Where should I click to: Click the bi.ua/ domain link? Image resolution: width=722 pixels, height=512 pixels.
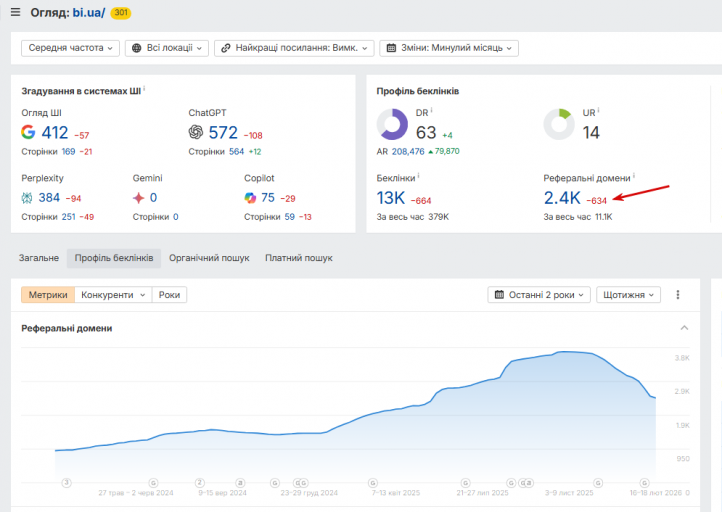88,12
